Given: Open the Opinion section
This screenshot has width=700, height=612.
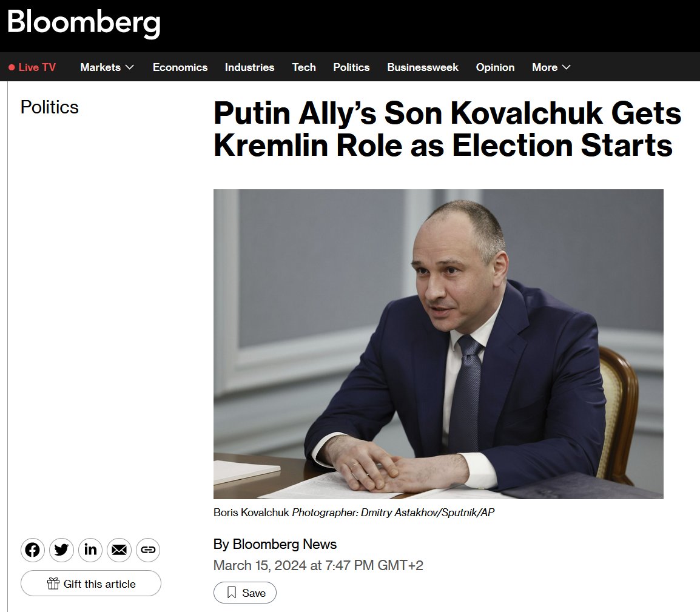Looking at the screenshot, I should [495, 67].
